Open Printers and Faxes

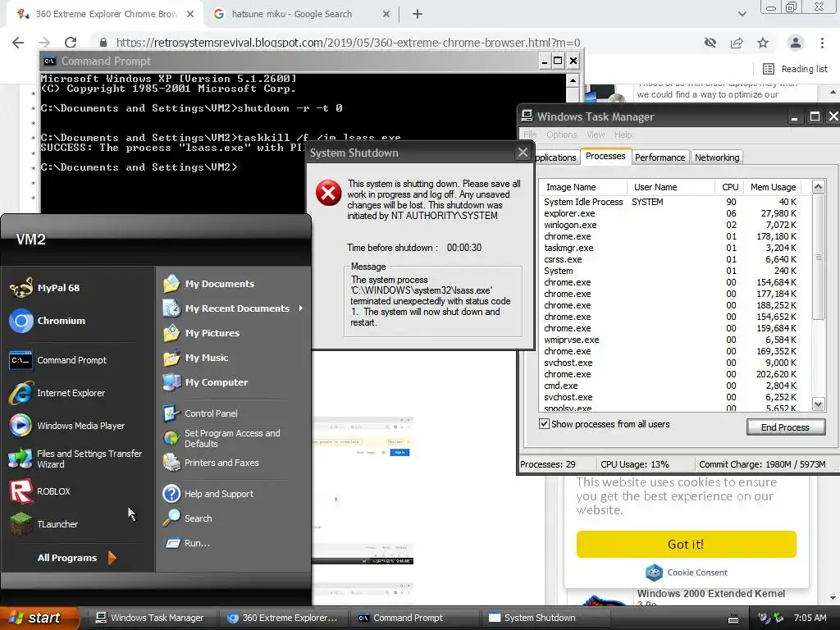click(211, 463)
